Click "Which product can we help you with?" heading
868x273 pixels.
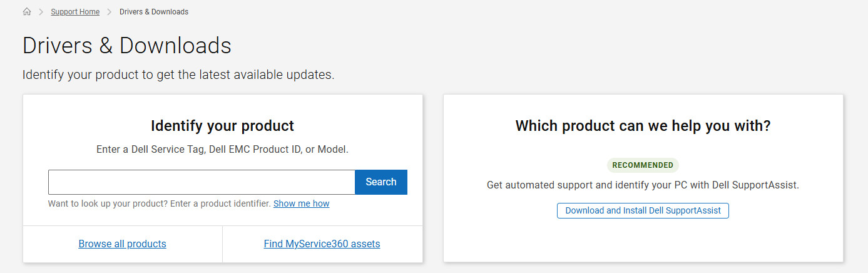coord(643,126)
